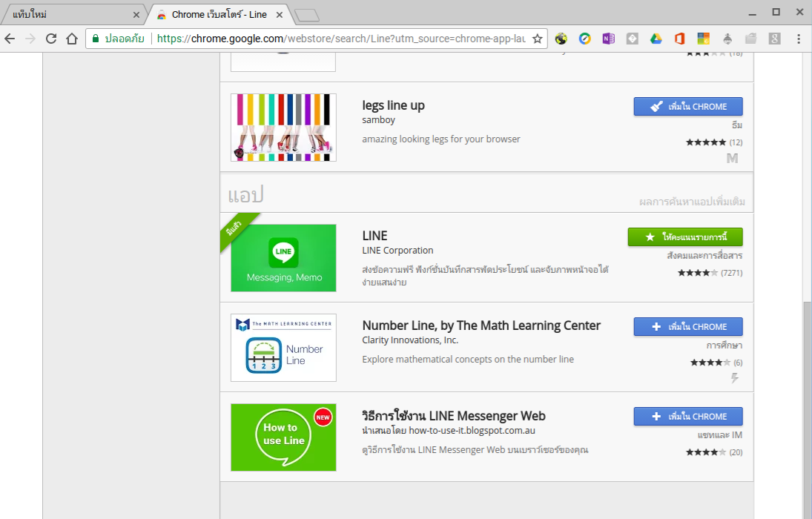Open the Chrome three-dot menu

pos(799,39)
